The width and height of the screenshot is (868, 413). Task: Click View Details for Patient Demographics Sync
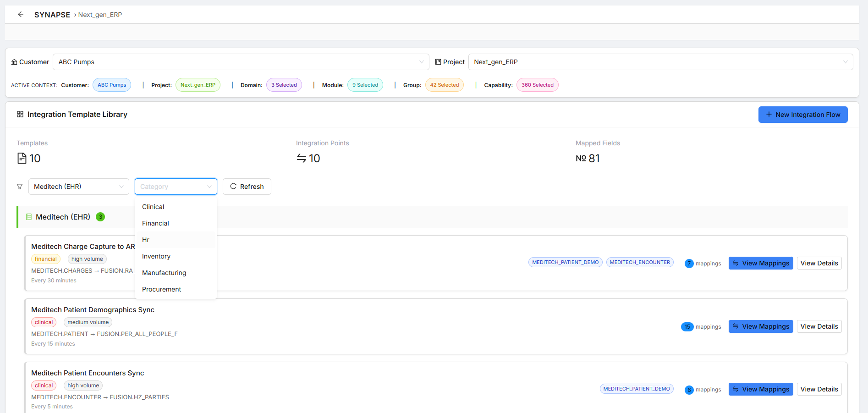pos(819,326)
